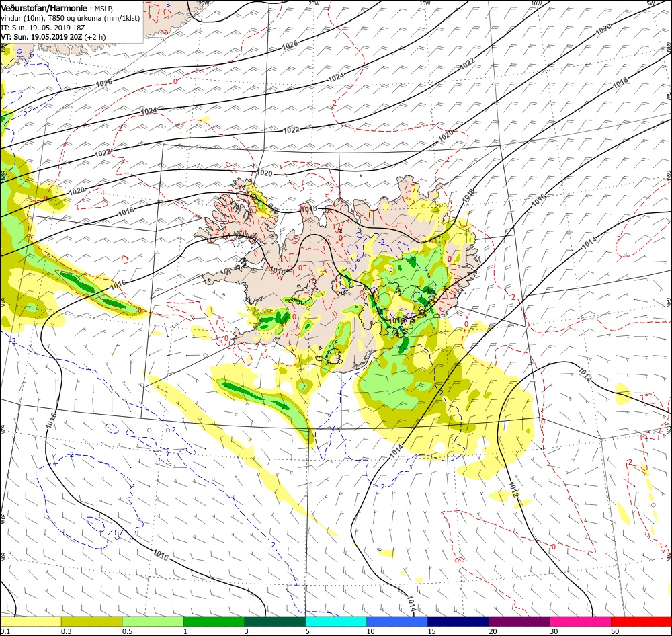Click the legend value "50"
The width and height of the screenshot is (672, 636).
[615, 631]
